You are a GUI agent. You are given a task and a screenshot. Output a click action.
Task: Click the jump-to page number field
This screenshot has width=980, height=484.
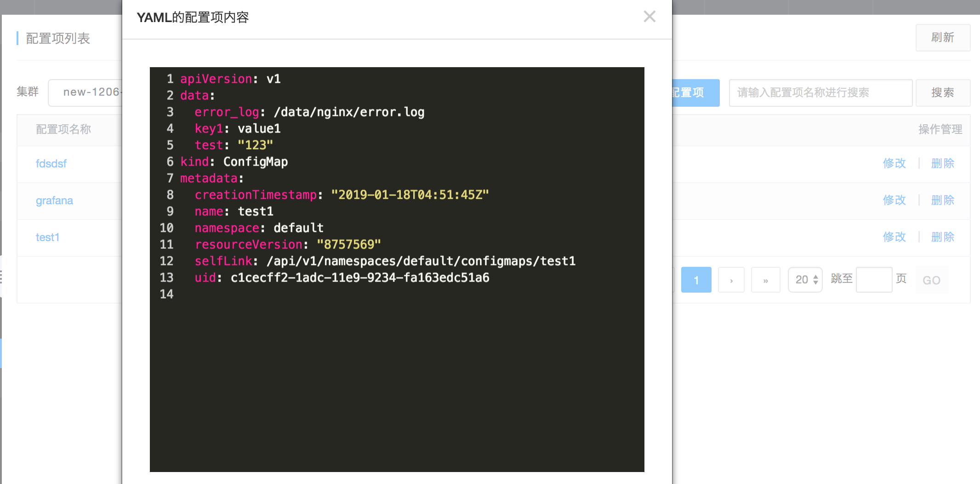(873, 280)
